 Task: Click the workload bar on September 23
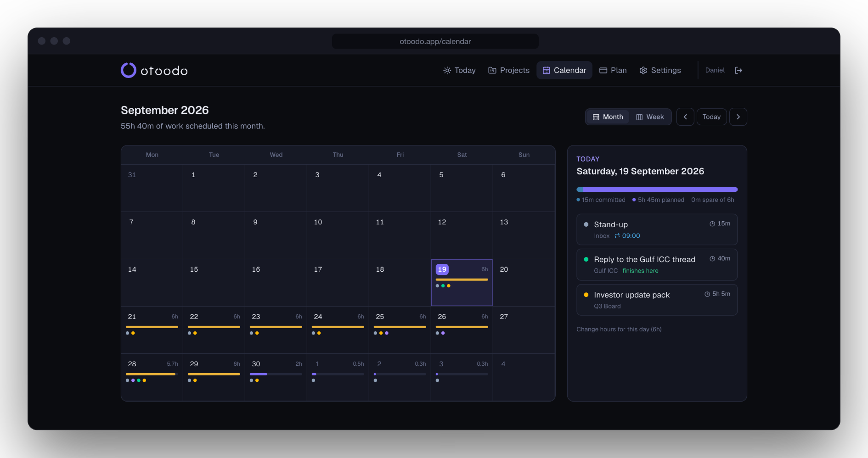pyautogui.click(x=276, y=327)
